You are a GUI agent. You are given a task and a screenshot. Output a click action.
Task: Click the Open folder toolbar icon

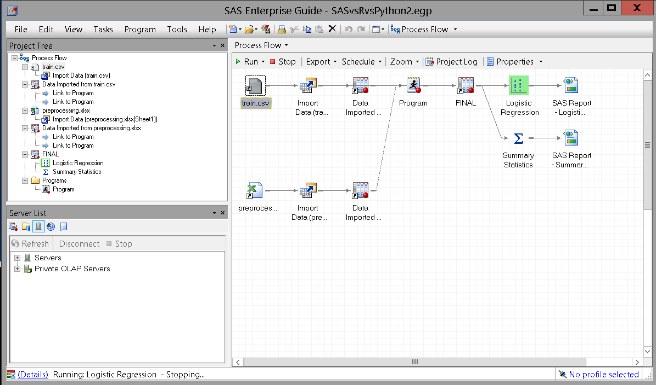(x=249, y=29)
